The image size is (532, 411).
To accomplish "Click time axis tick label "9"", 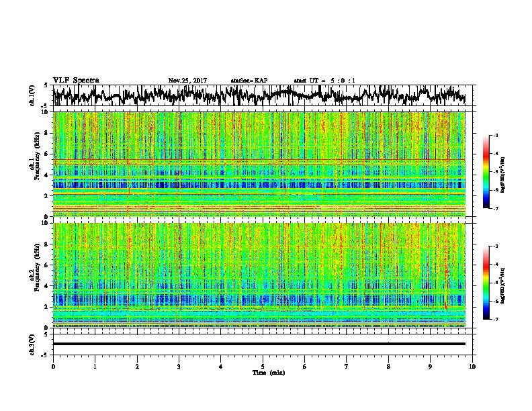I will (x=430, y=366).
